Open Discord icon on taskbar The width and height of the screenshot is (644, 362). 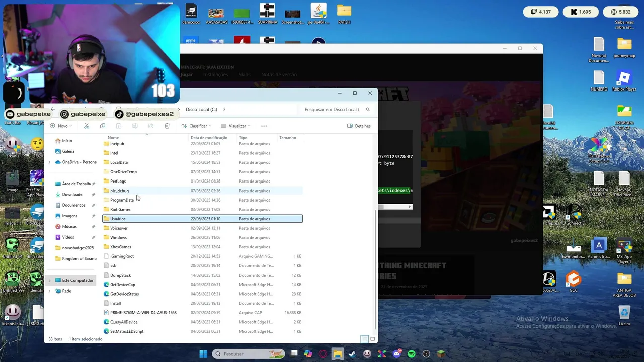click(x=397, y=354)
